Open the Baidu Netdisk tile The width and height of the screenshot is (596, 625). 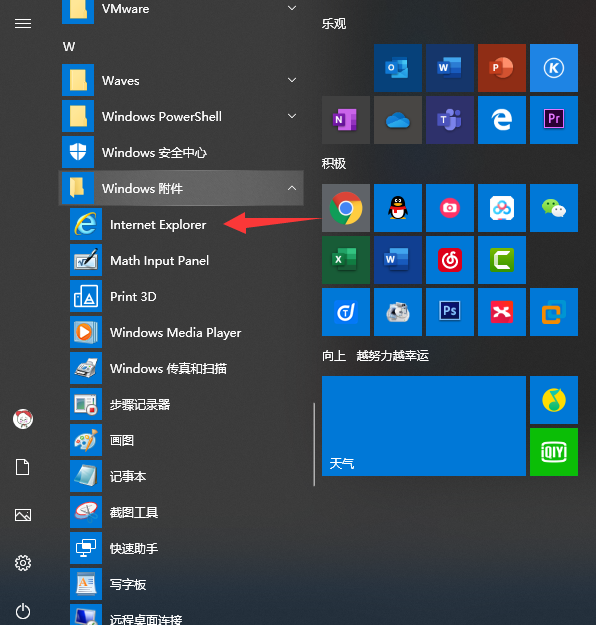coord(502,208)
